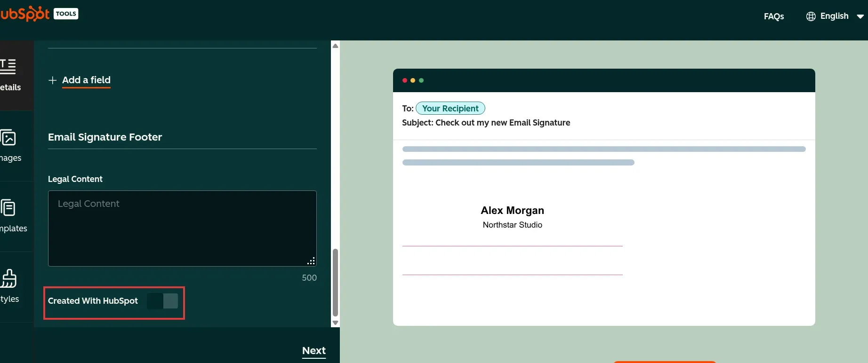
Task: Expand the English language dropdown arrow
Action: tap(860, 16)
